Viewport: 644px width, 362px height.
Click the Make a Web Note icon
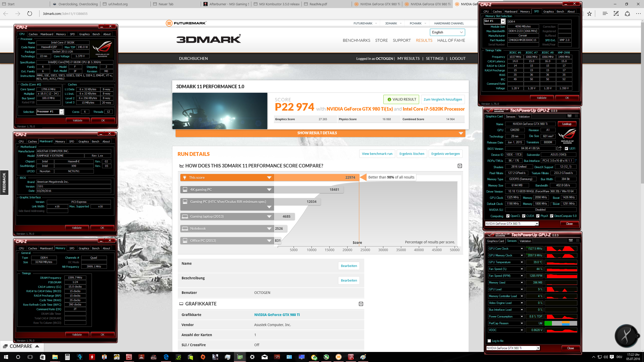click(x=616, y=14)
